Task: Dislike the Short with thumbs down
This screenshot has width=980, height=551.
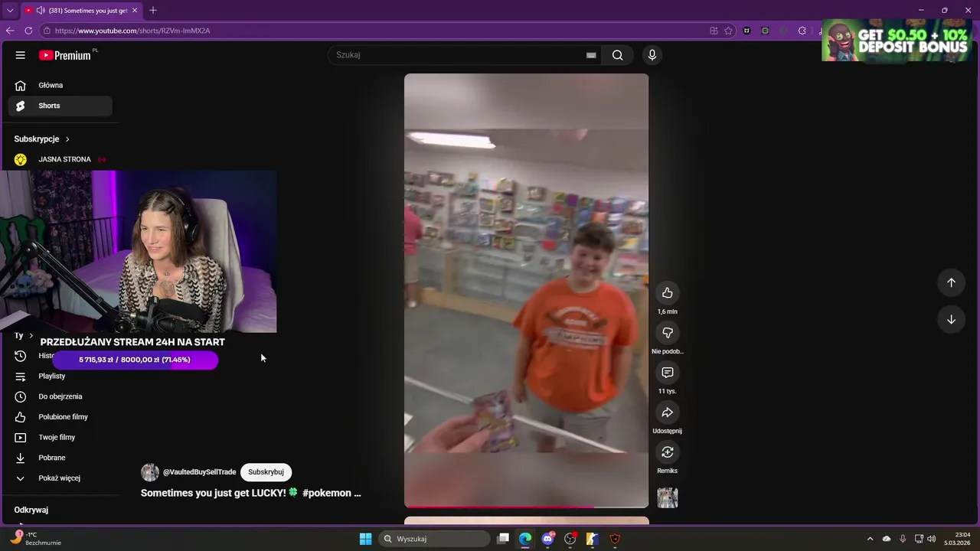Action: pyautogui.click(x=668, y=333)
